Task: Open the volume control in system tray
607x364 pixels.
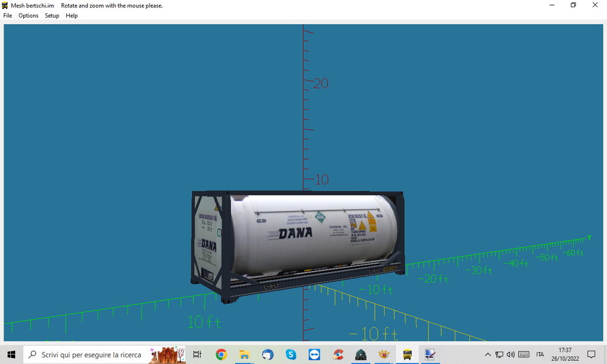Action: point(511,354)
